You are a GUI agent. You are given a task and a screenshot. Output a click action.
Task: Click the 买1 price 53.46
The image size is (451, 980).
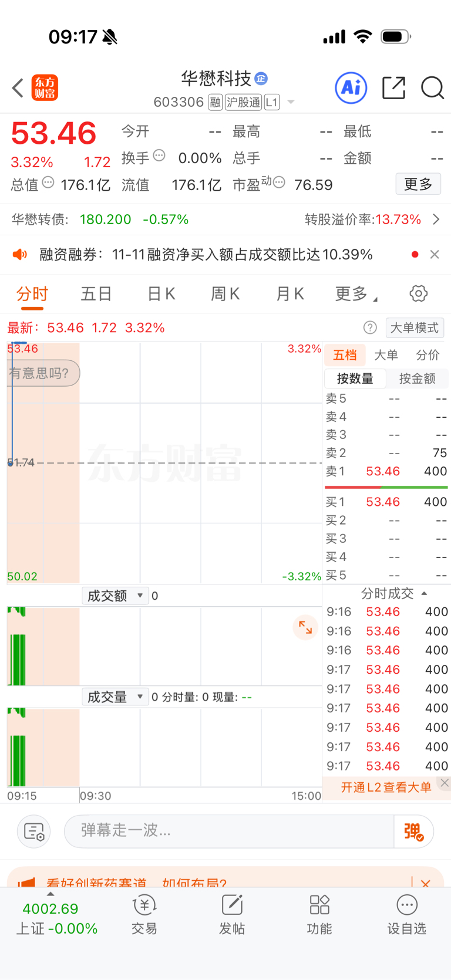(x=383, y=502)
